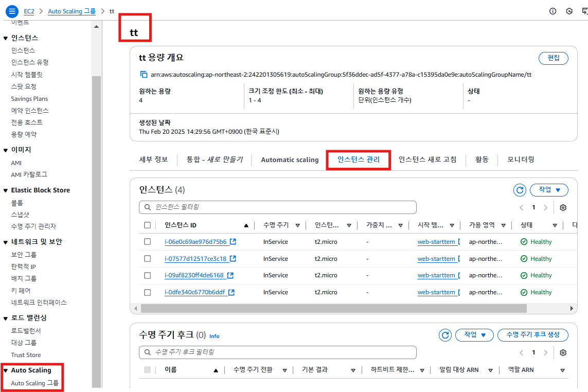The width and height of the screenshot is (588, 392).
Task: Open the lifecycle hooks Info link
Action: (x=214, y=336)
